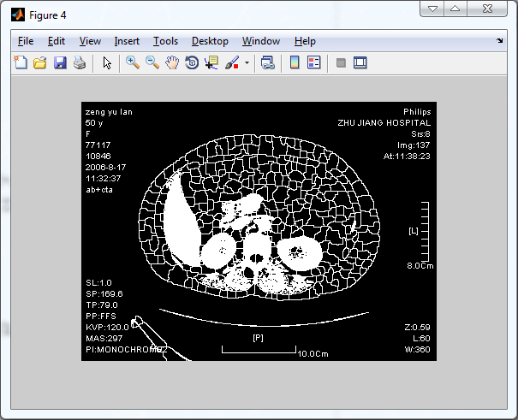Toggle the Data Cursor tool
This screenshot has height=420, width=518.
point(211,62)
